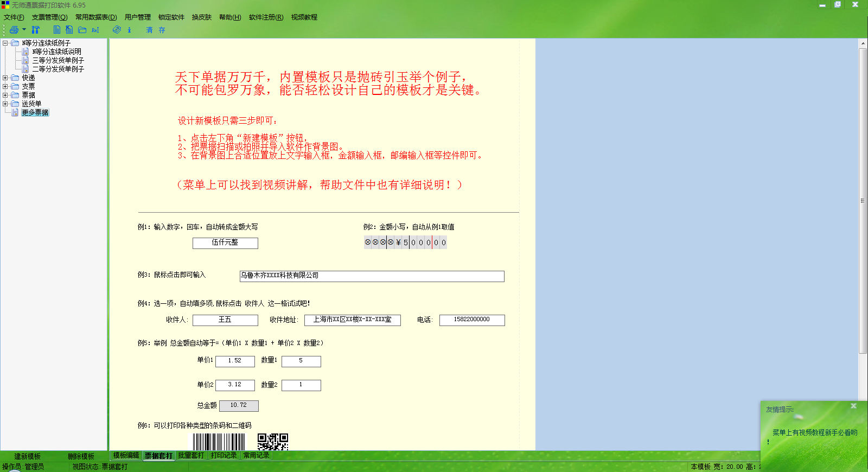This screenshot has width=868, height=472.
Task: Click the 建新模板 button
Action: pyautogui.click(x=28, y=456)
